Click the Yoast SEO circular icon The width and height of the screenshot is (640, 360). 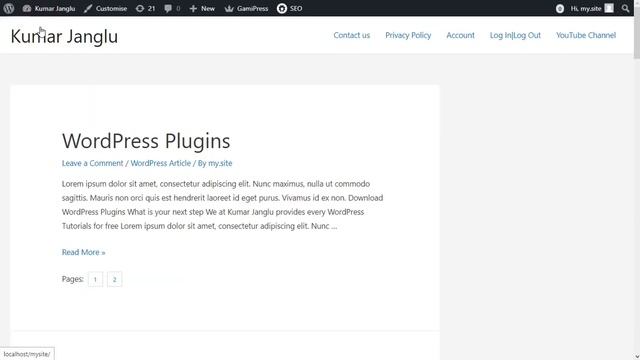click(x=282, y=8)
